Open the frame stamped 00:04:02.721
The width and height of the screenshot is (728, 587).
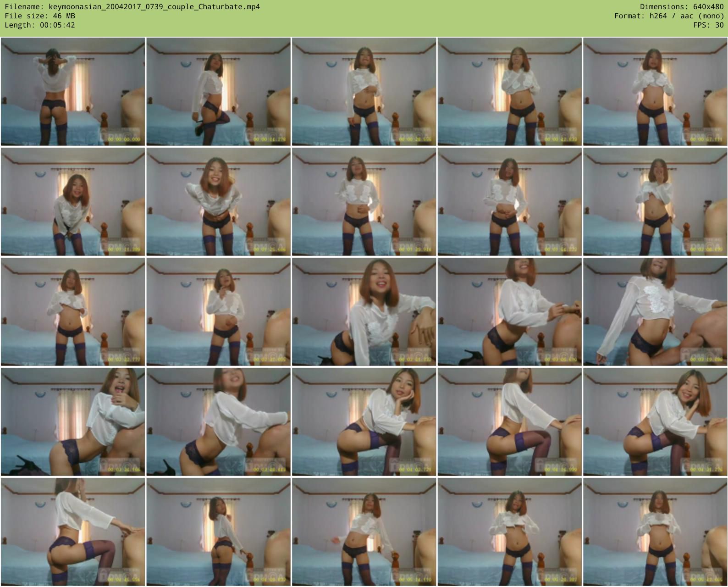tap(364, 422)
